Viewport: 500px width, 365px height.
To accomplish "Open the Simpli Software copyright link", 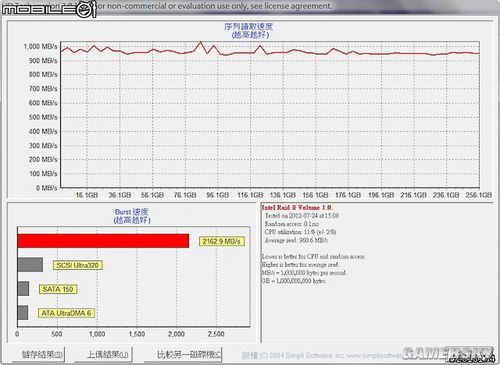I will pyautogui.click(x=322, y=355).
